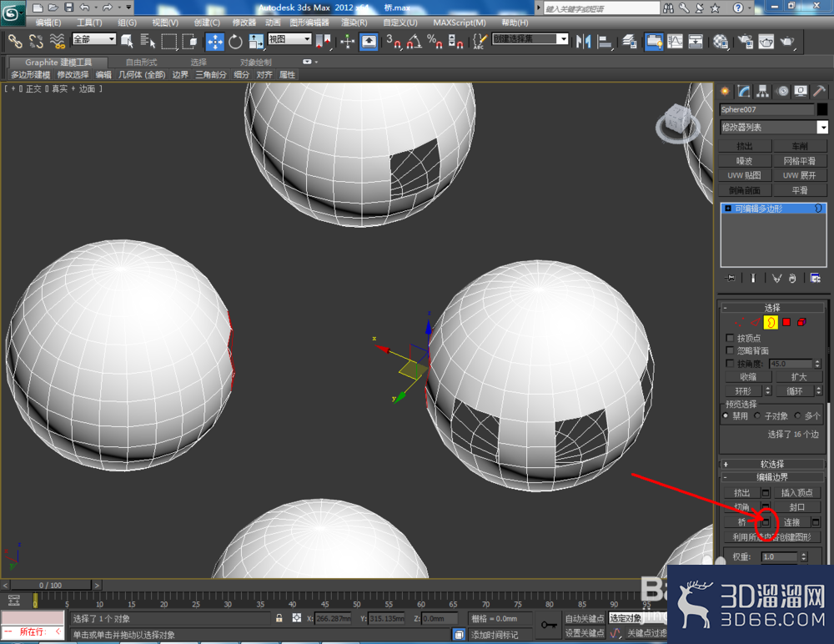Save the current file
Image resolution: width=834 pixels, height=644 pixels.
68,8
